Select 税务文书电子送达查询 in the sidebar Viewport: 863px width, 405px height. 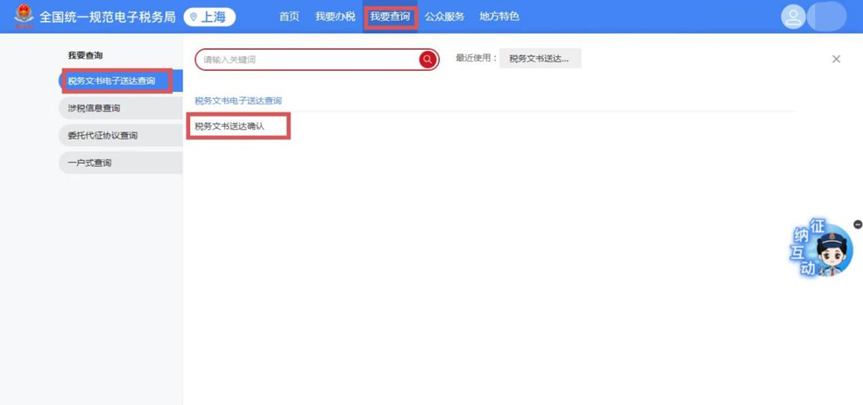pyautogui.click(x=116, y=81)
